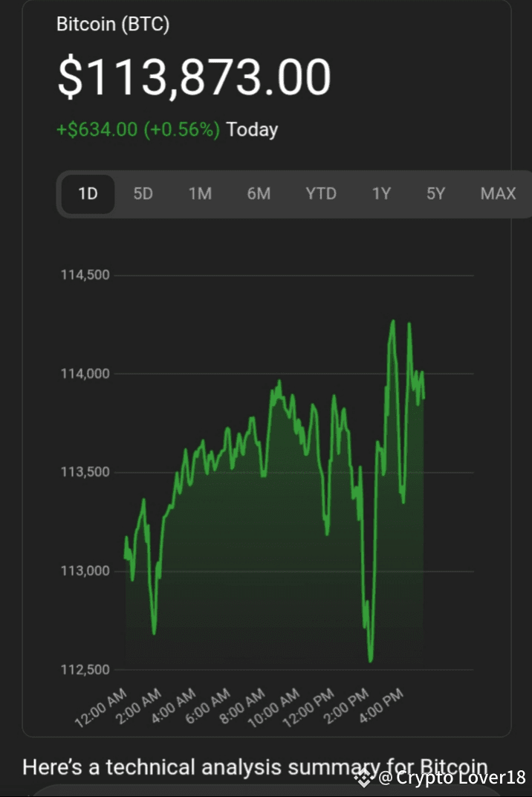
Task: Click the chart's highest peak above 114,000
Action: [392, 322]
